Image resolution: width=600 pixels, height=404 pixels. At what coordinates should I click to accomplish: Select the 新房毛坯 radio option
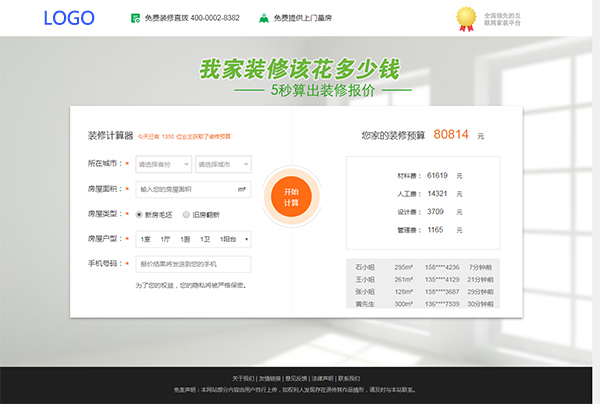coord(139,213)
